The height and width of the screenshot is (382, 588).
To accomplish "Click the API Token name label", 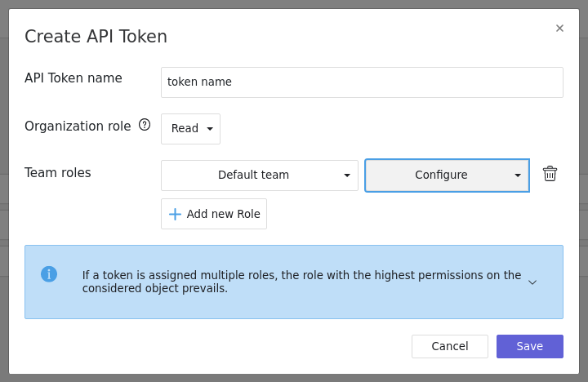I will tap(73, 78).
